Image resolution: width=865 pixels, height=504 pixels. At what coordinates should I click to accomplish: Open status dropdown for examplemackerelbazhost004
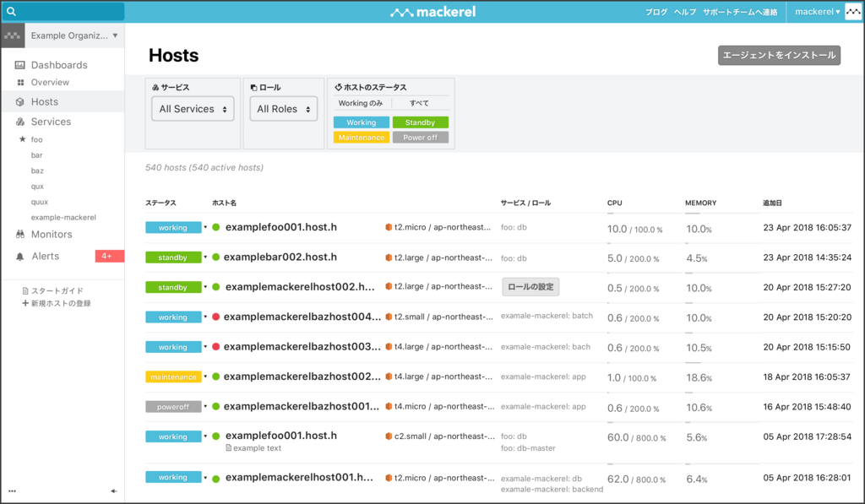(205, 317)
